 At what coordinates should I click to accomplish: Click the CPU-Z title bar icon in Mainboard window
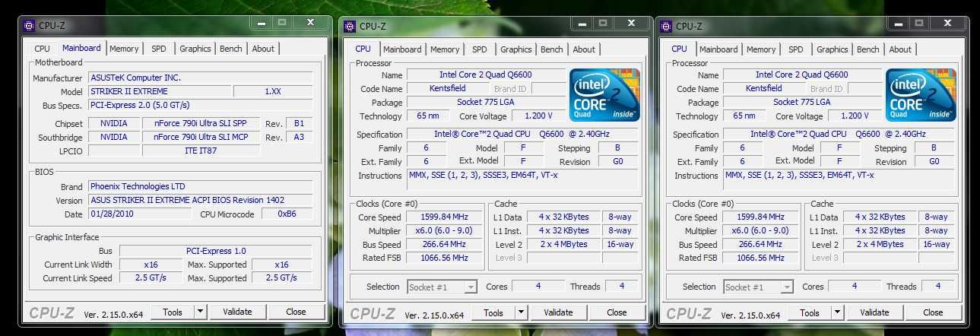(29, 25)
